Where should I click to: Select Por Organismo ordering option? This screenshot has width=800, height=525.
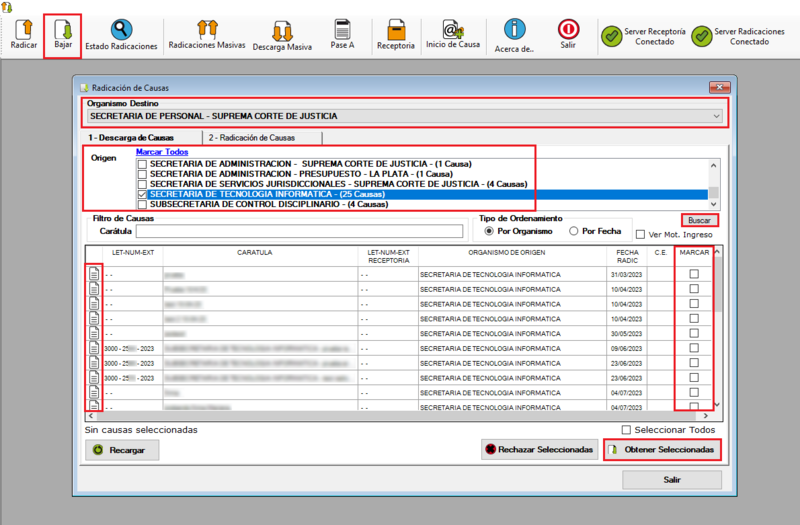[489, 231]
